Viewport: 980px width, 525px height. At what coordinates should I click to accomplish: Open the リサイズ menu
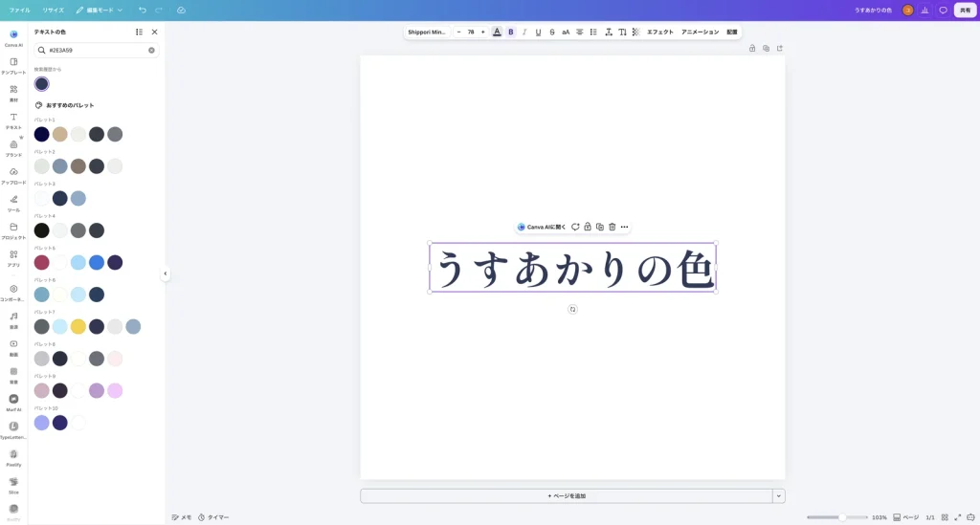pyautogui.click(x=54, y=10)
